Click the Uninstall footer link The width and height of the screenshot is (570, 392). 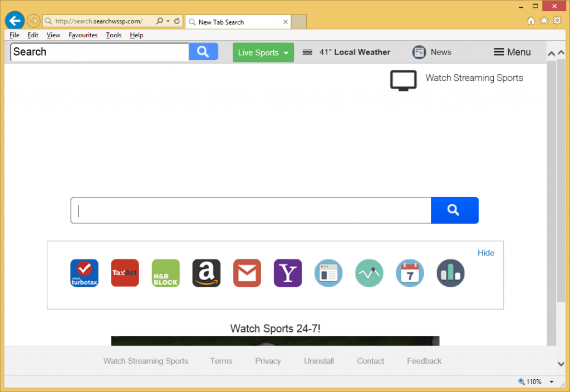tap(319, 361)
